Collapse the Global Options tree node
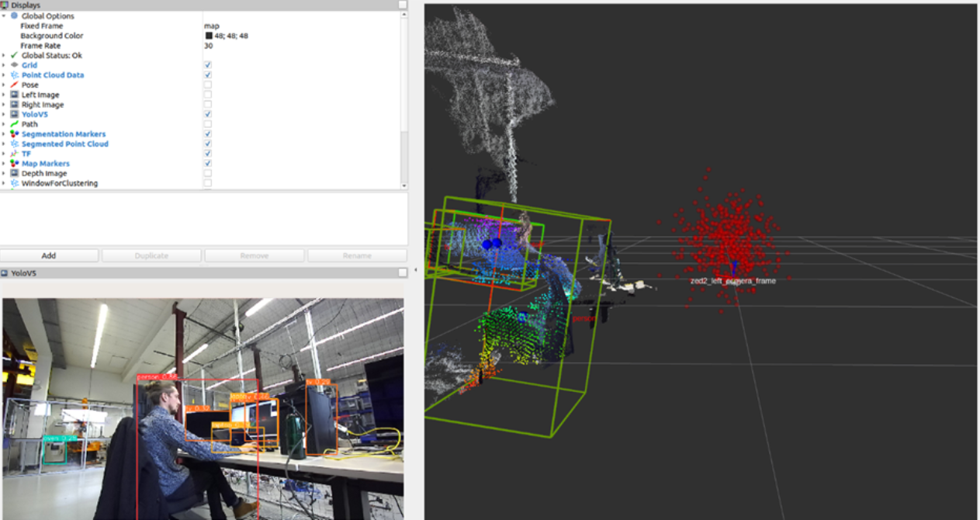Image resolution: width=980 pixels, height=520 pixels. [4, 16]
